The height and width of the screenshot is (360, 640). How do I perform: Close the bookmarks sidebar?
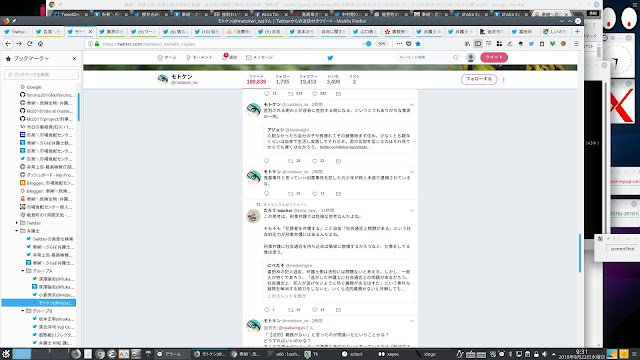(74, 59)
